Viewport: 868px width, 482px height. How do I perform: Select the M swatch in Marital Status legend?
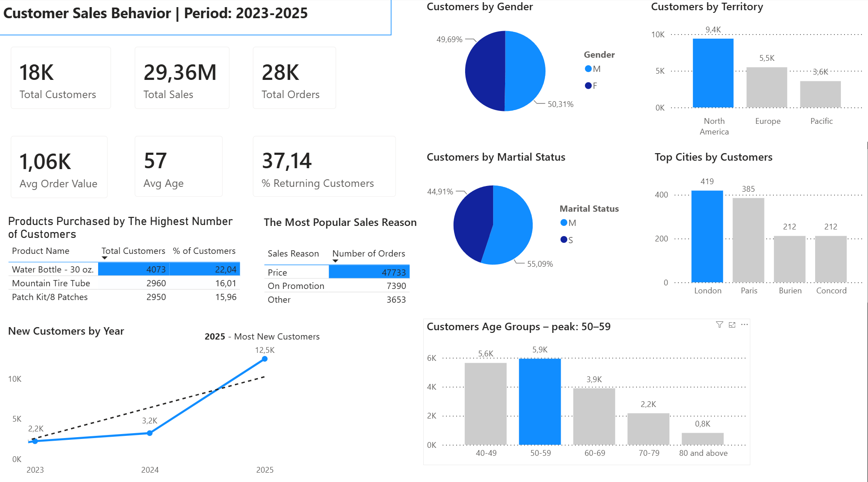tap(564, 223)
